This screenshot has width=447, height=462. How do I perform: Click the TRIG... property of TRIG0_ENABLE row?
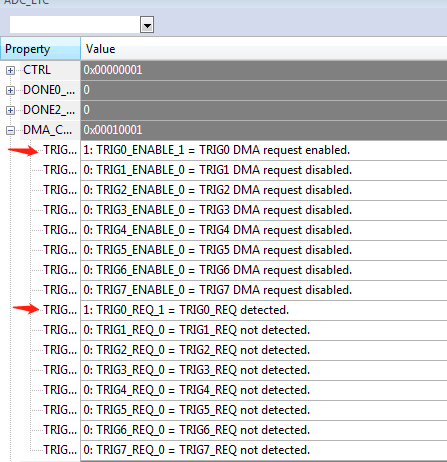pyautogui.click(x=60, y=150)
